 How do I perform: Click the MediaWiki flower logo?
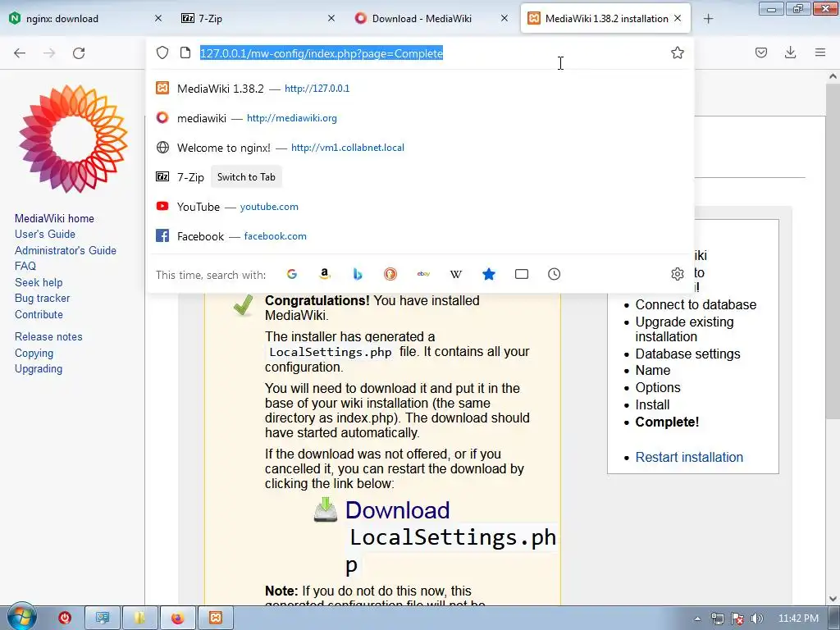click(x=73, y=138)
